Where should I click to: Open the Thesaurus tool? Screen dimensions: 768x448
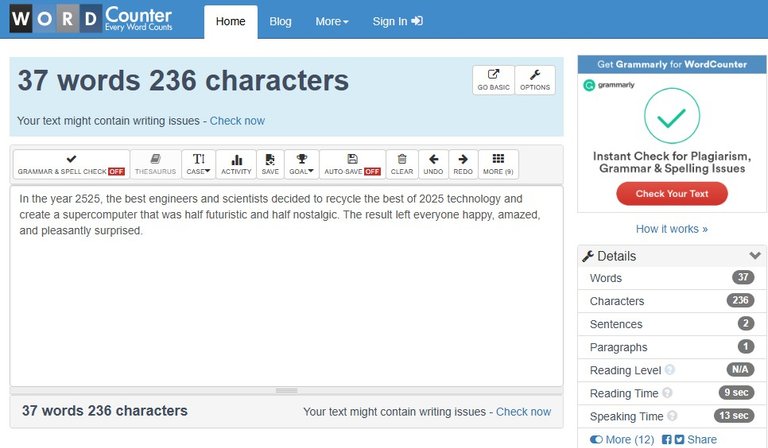tap(155, 165)
